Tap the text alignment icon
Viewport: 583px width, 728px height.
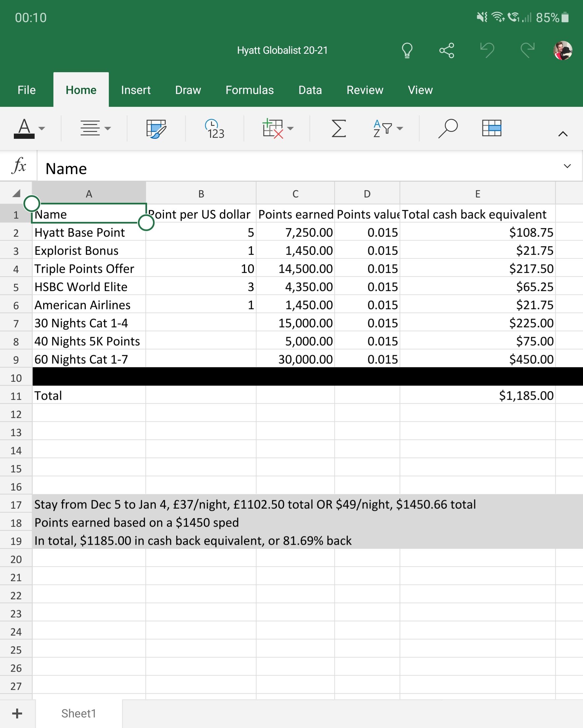coord(90,128)
